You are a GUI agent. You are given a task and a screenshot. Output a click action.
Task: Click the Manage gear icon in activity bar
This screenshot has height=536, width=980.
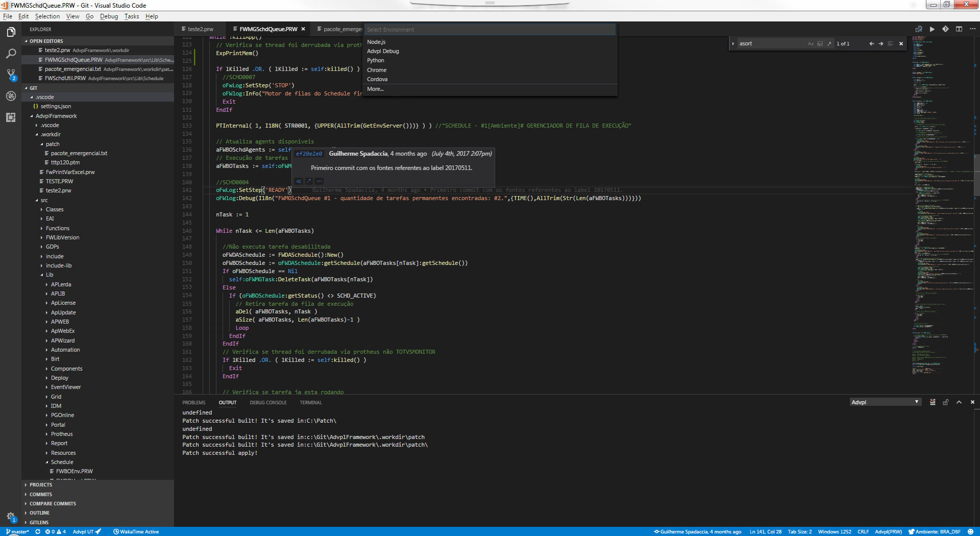[x=11, y=517]
